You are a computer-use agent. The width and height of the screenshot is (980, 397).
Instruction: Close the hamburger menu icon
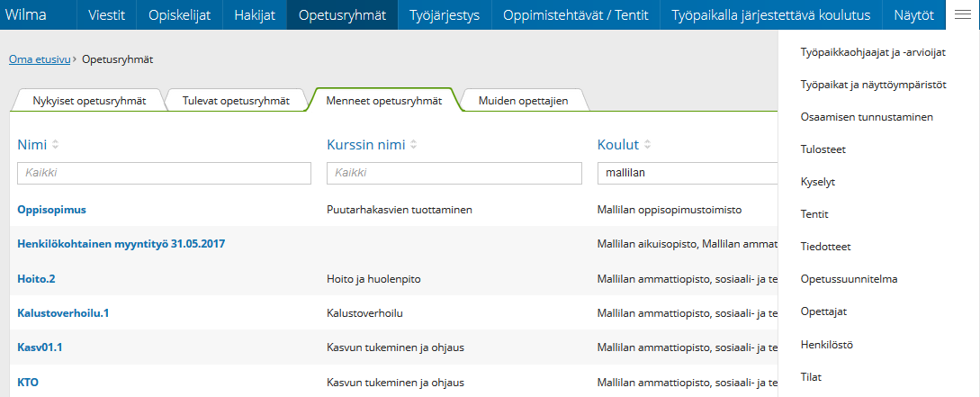pyautogui.click(x=963, y=15)
